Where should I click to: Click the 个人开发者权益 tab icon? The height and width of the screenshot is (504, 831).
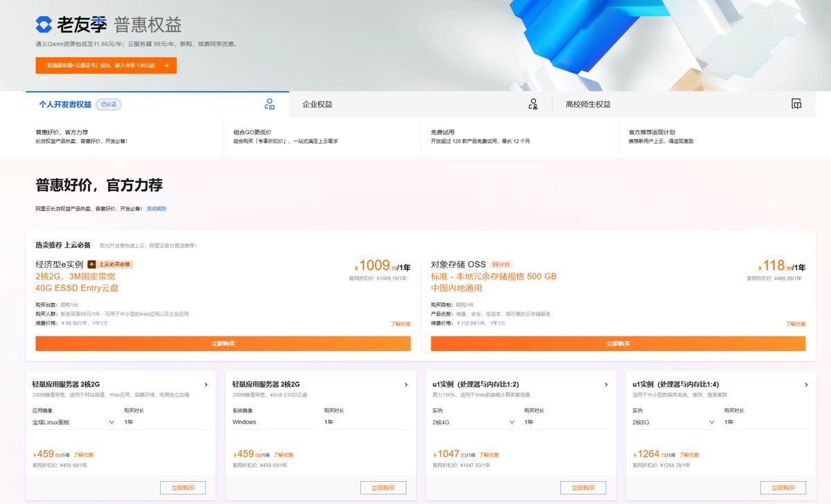click(270, 105)
